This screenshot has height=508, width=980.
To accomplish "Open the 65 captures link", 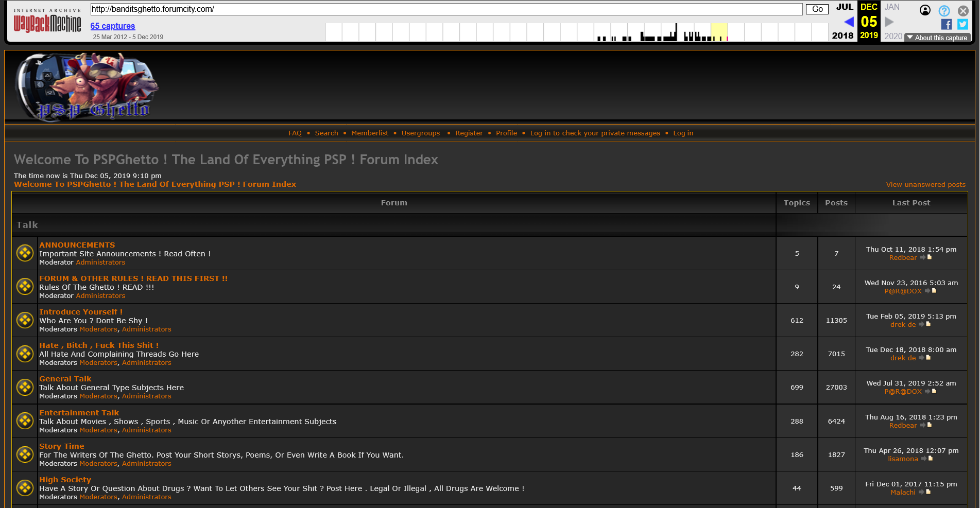I will click(x=112, y=26).
